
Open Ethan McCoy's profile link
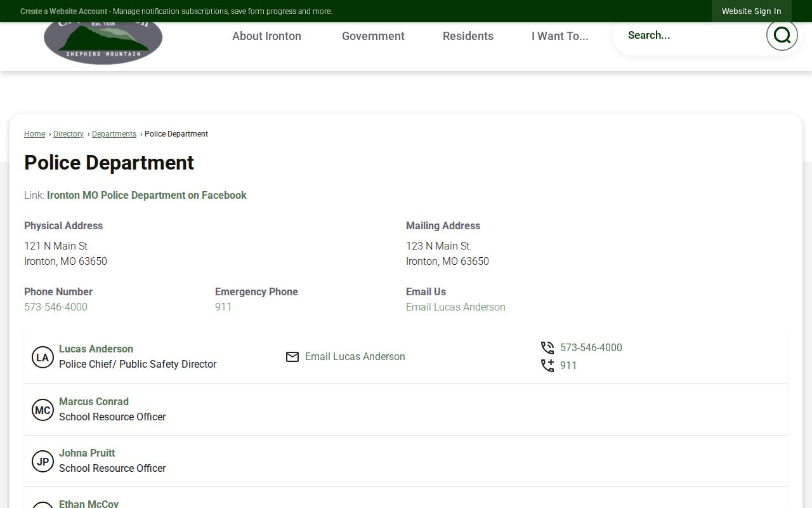tap(89, 504)
